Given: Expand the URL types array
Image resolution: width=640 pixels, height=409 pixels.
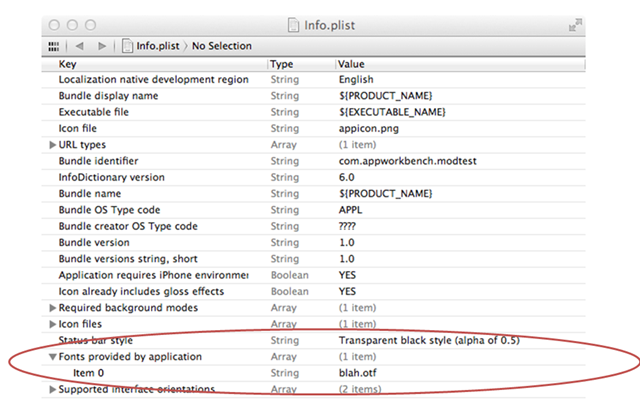Looking at the screenshot, I should (52, 145).
